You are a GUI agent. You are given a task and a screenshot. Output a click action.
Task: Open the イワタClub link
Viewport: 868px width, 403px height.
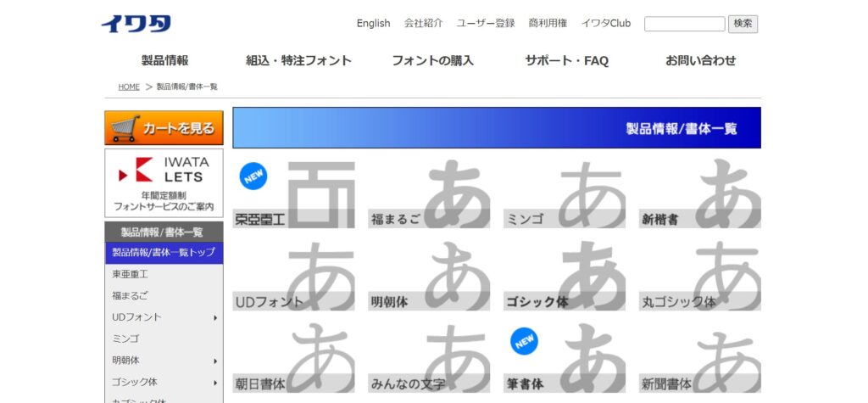click(x=605, y=23)
